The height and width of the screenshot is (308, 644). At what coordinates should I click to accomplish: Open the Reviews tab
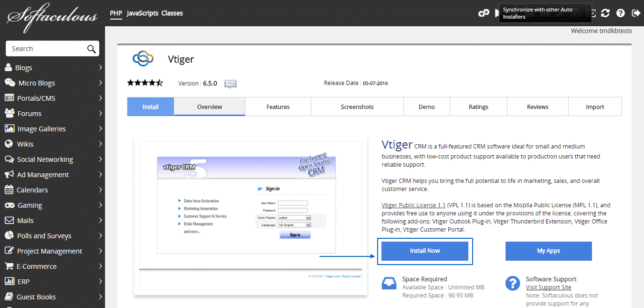click(x=538, y=106)
